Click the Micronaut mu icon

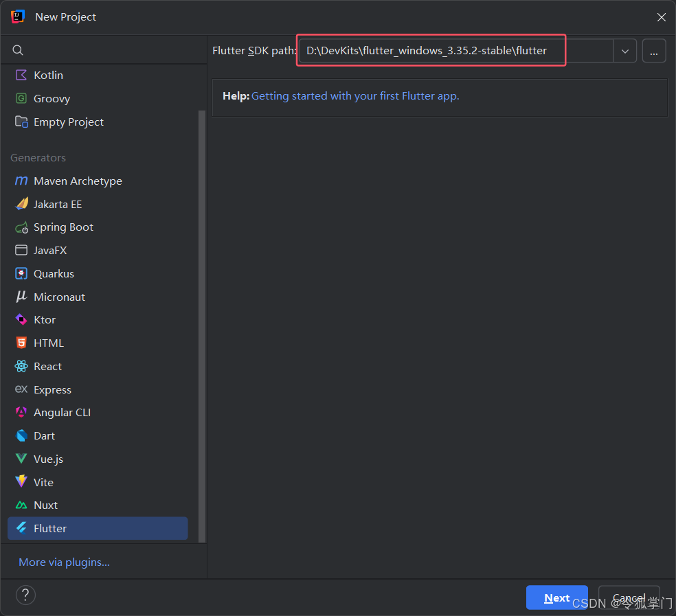tap(21, 297)
